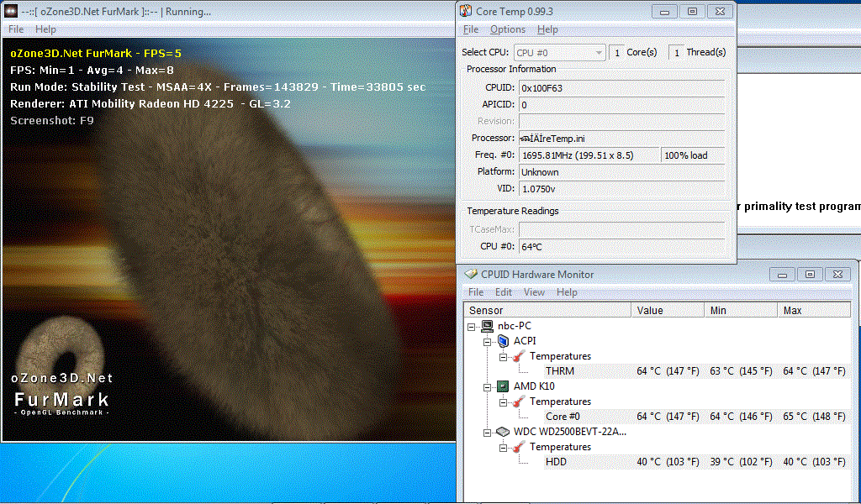Image resolution: width=861 pixels, height=504 pixels.
Task: Select the HDD sensor row
Action: [x=695, y=462]
